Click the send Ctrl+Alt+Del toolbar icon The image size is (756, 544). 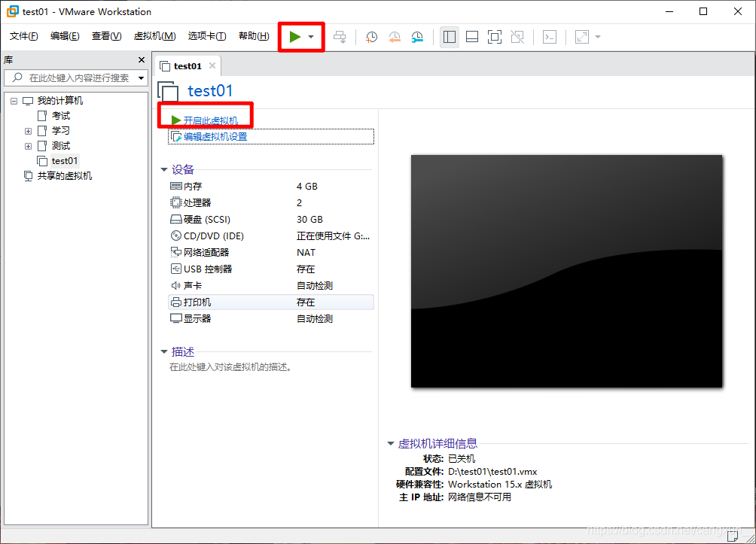[340, 37]
